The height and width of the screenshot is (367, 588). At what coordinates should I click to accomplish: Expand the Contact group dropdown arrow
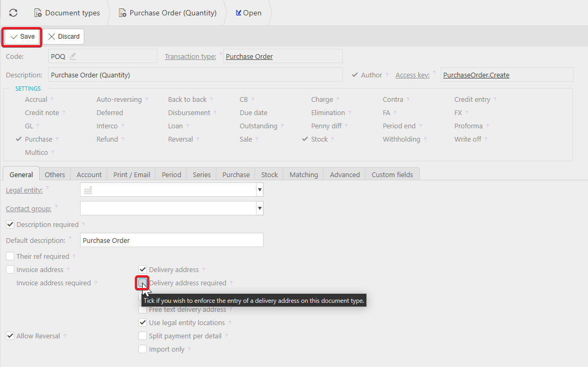(x=259, y=208)
